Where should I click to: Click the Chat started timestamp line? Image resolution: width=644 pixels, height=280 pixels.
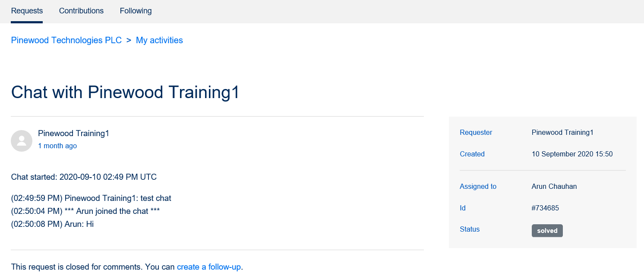click(84, 177)
